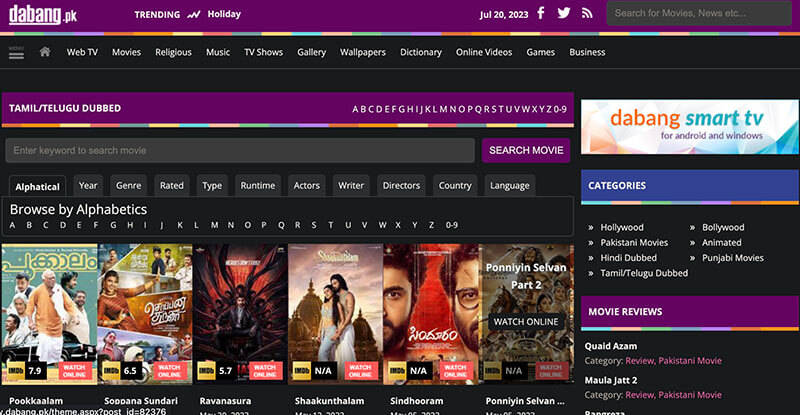The image size is (800, 415).
Task: Go to home via house icon
Action: pos(44,52)
